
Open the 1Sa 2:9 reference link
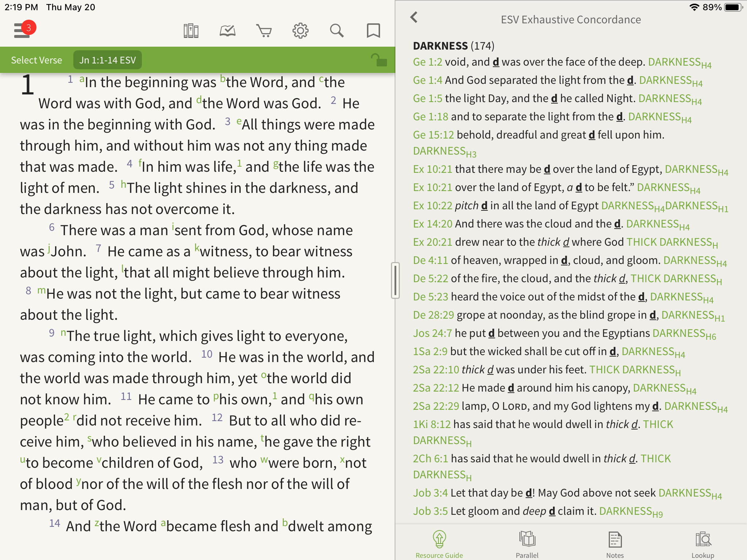point(430,351)
